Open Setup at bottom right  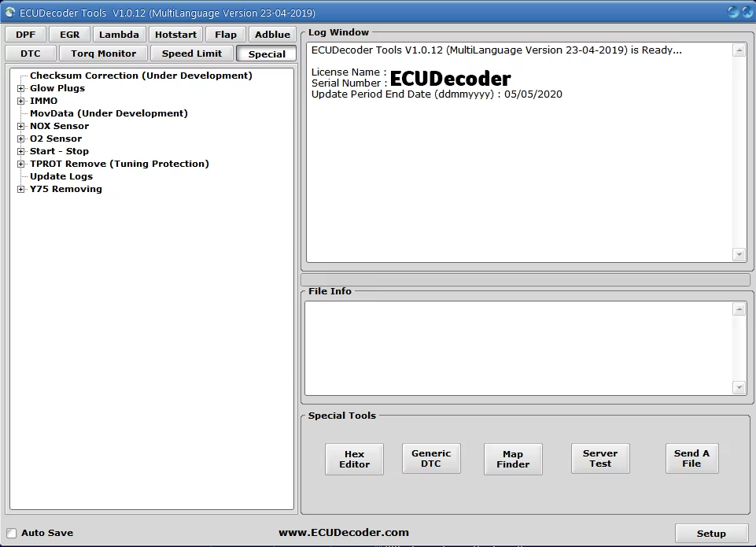click(x=711, y=534)
